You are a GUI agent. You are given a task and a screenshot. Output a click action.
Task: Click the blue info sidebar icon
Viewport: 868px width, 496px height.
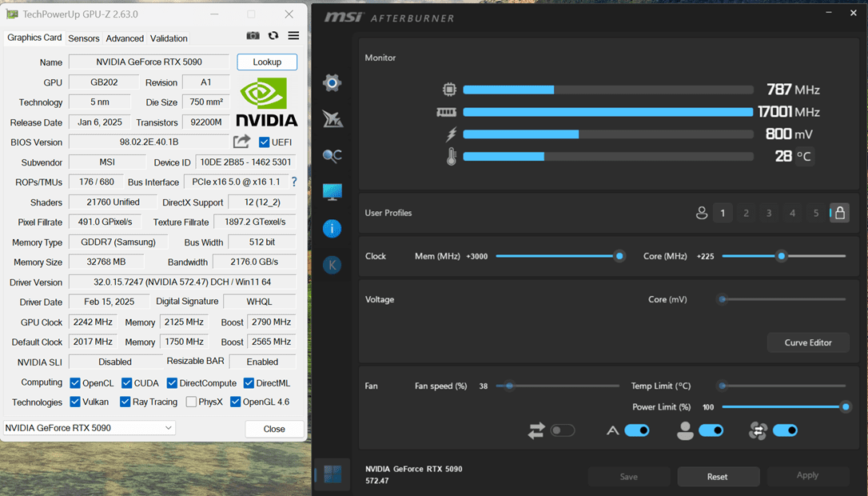point(332,228)
